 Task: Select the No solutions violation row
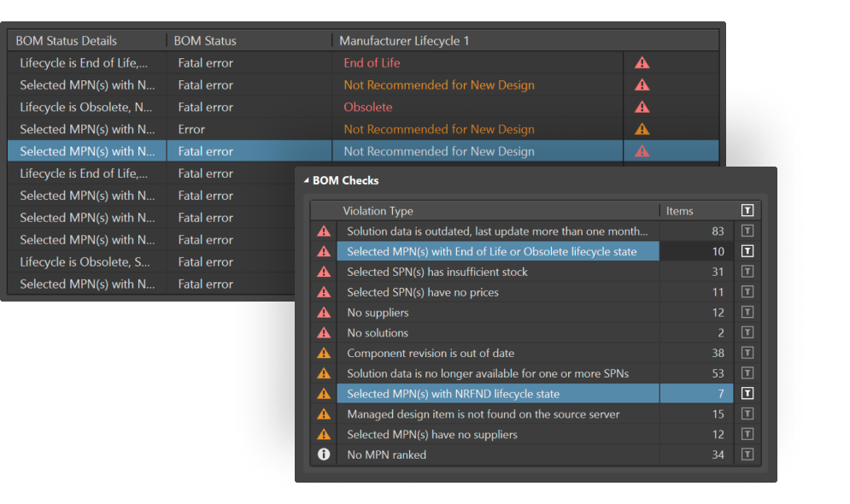pyautogui.click(x=378, y=333)
